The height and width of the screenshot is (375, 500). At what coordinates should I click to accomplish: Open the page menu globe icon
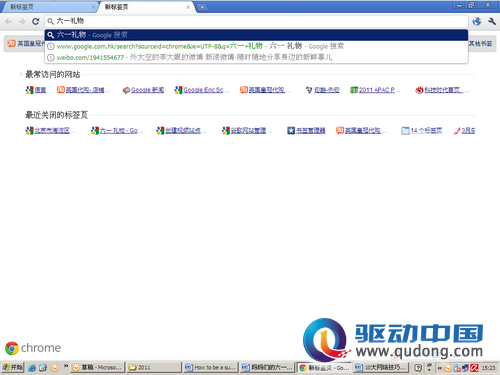[x=477, y=21]
